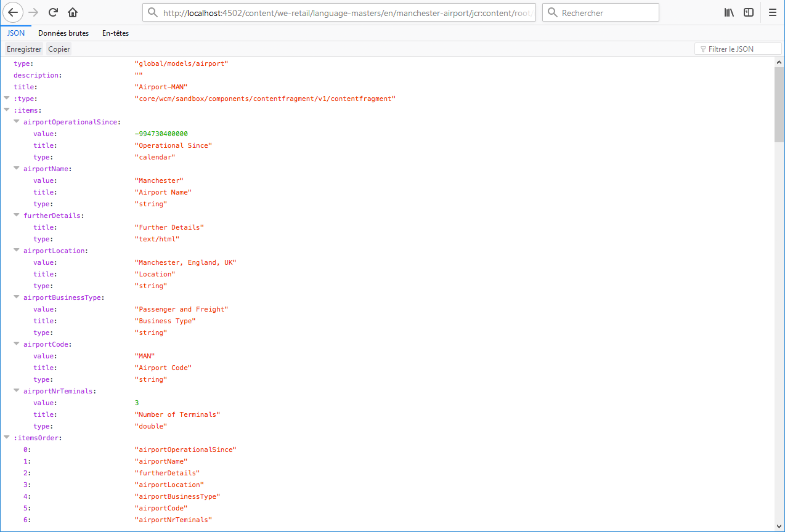Click the Enregistrer button
785x532 pixels.
pyautogui.click(x=24, y=49)
